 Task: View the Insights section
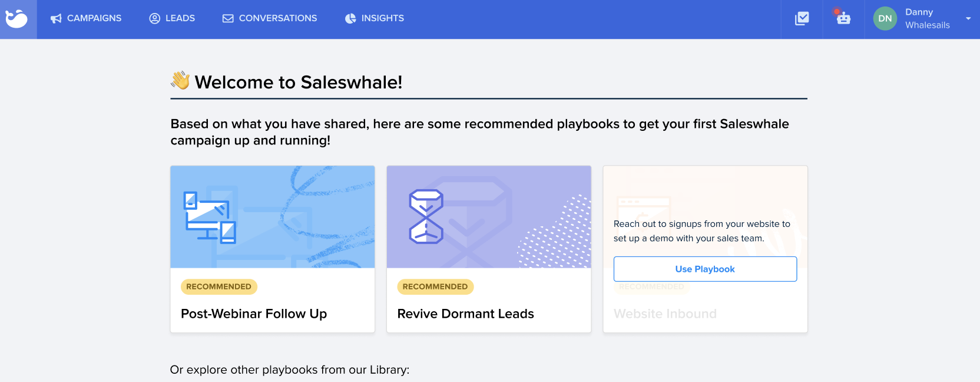(375, 19)
